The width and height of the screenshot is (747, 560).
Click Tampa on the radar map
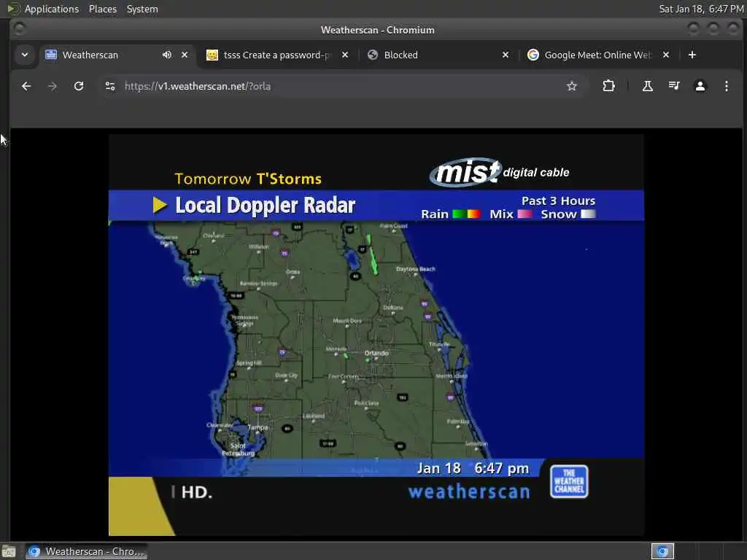point(258,427)
